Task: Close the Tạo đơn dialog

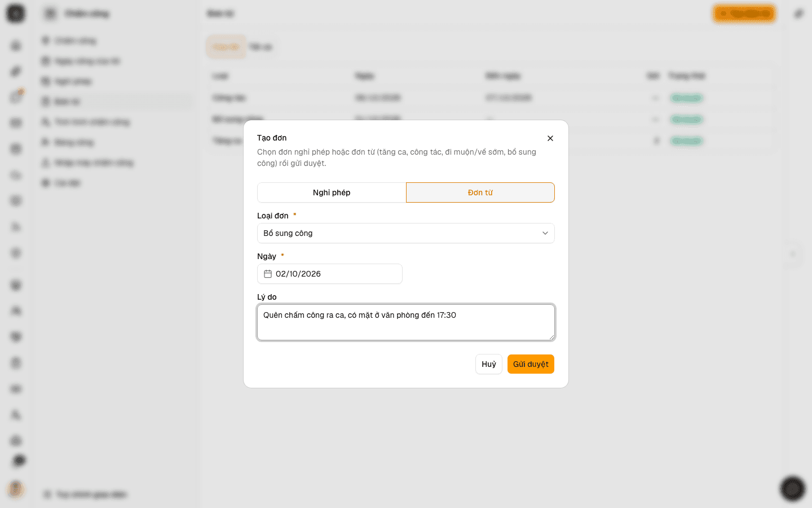Action: click(550, 138)
